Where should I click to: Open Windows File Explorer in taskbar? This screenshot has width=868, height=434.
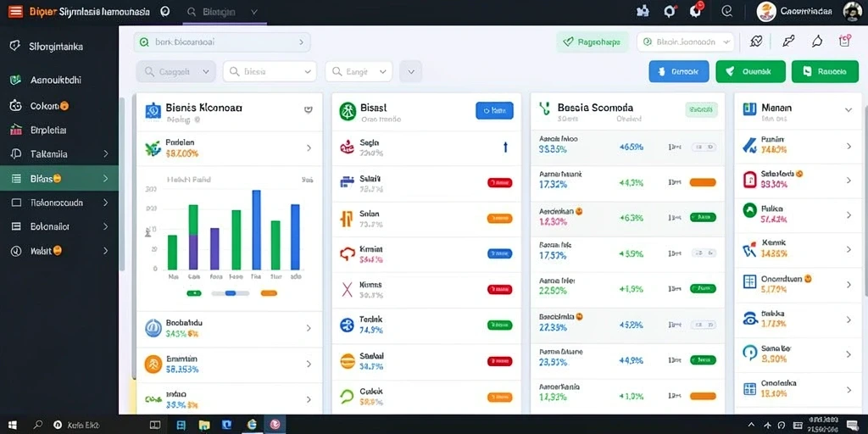pos(204,425)
